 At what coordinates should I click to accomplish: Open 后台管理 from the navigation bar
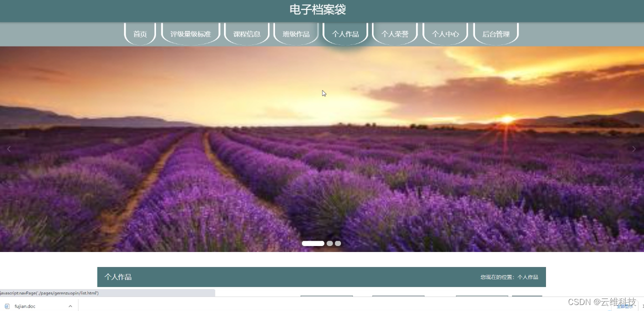496,34
